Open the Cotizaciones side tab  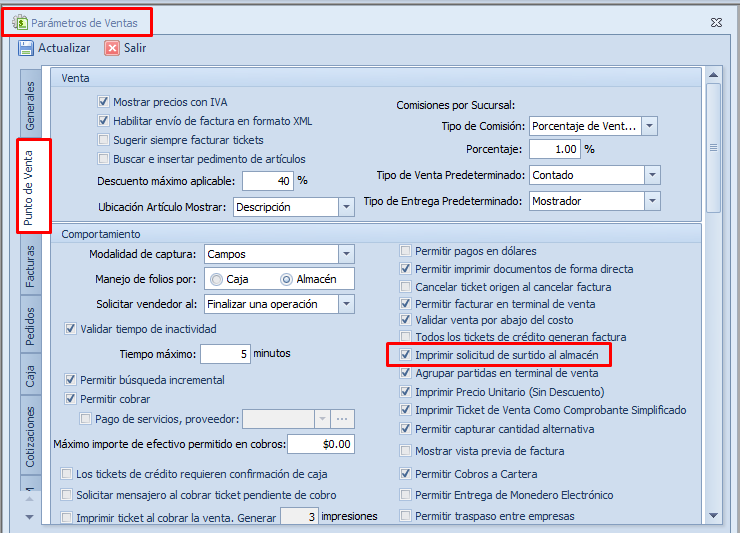pos(31,437)
